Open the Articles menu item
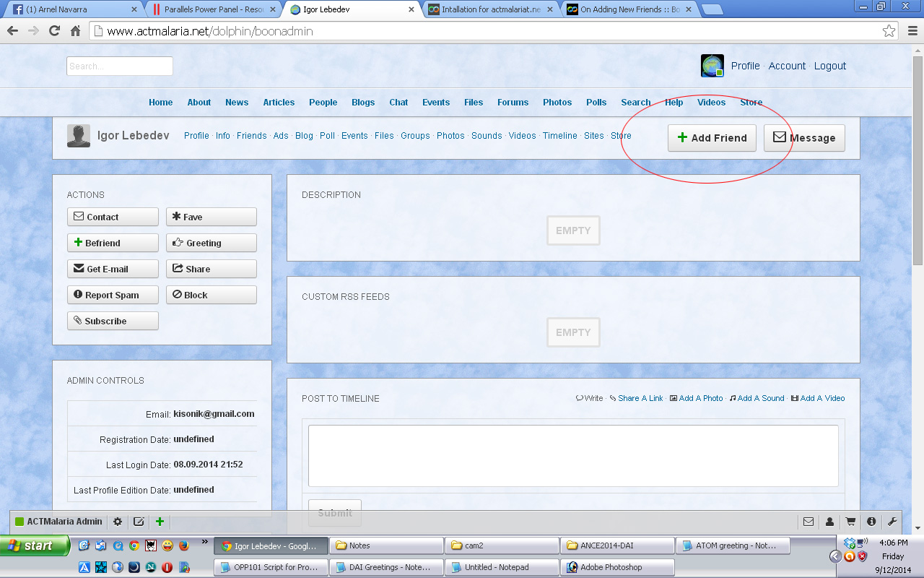This screenshot has width=924, height=578. tap(279, 103)
